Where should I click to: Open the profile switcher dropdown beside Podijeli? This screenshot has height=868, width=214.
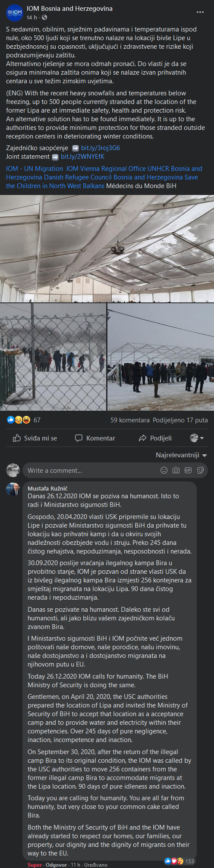pos(197,438)
